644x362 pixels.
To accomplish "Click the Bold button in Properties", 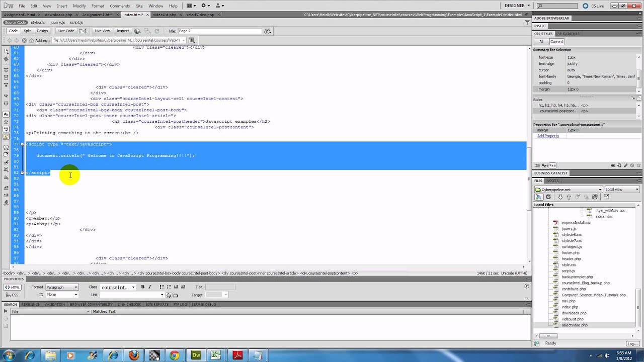I will [142, 287].
